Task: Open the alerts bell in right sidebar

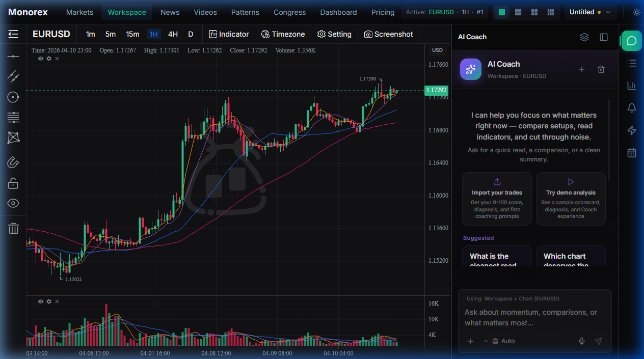Action: (632, 107)
